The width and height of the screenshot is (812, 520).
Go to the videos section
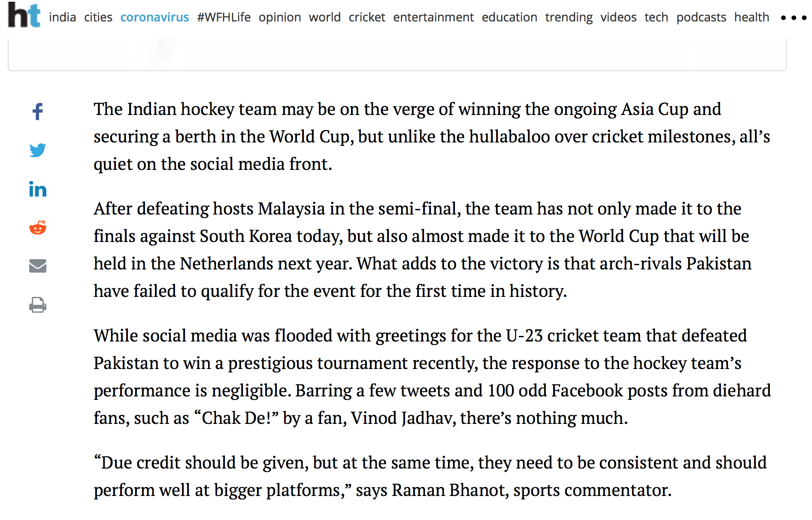(618, 17)
